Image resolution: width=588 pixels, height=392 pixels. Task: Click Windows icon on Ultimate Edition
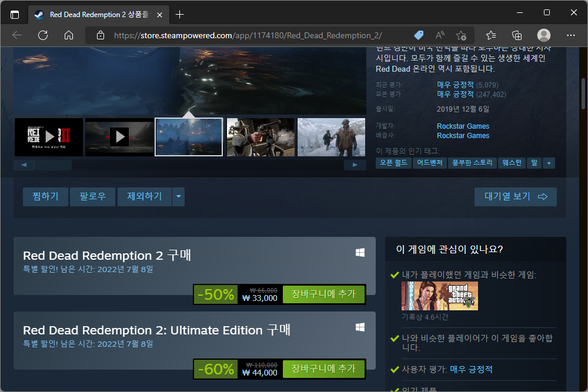pos(360,327)
